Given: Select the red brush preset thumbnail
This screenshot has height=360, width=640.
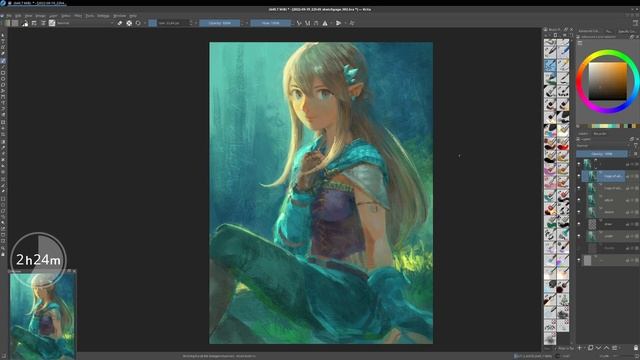Looking at the screenshot, I should pyautogui.click(x=563, y=144).
